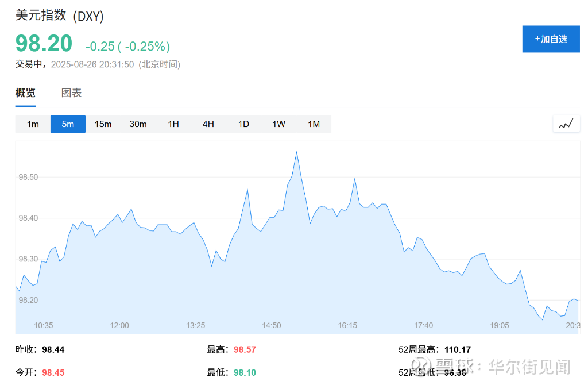Set chart to 1W interval

(x=278, y=124)
